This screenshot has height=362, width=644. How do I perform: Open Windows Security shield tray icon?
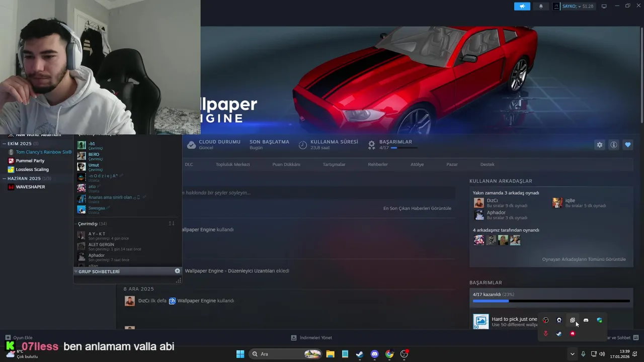click(x=599, y=320)
